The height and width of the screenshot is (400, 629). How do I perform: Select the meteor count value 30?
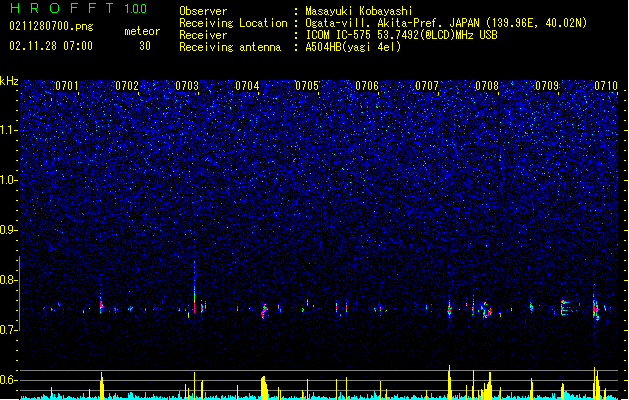coord(145,46)
